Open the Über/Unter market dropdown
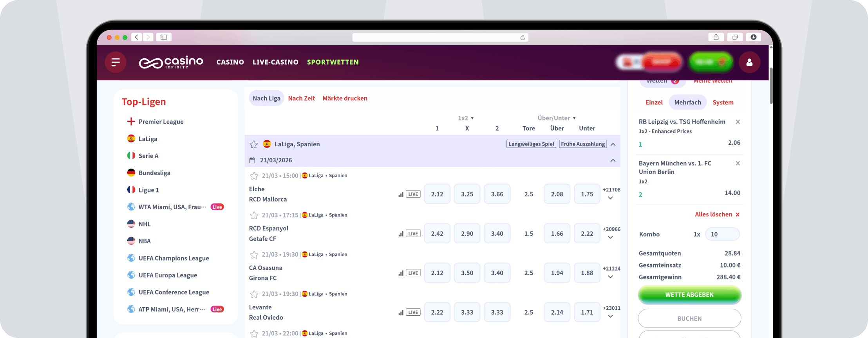868x338 pixels. click(557, 118)
